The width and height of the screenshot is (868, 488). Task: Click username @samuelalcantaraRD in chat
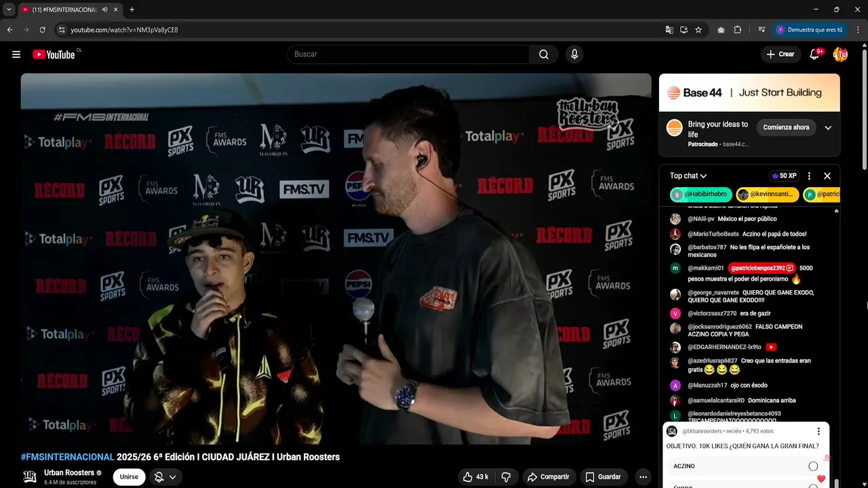(x=716, y=400)
